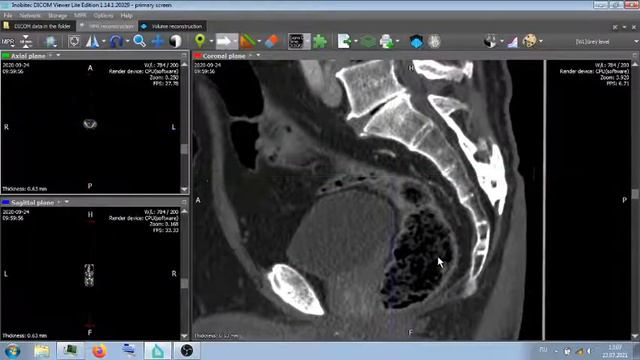Screen dimensions: 640x360
Task: Expand the pin marker dropdown arrow
Action: (211, 42)
